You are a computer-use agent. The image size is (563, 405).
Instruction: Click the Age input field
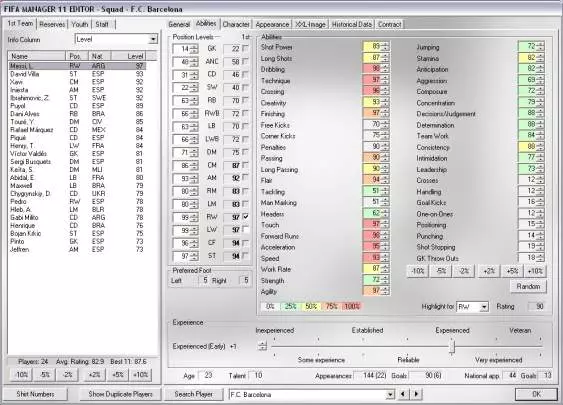[207, 376]
